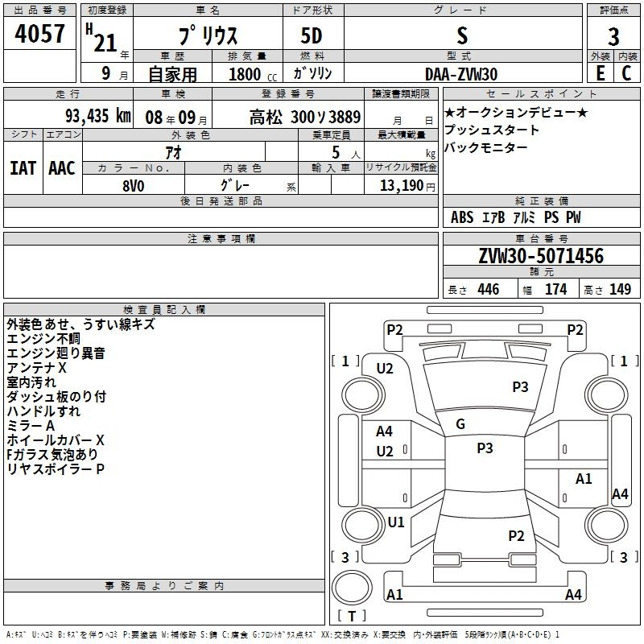Click the equipment line ABS エアB アルミ PS PW

click(x=515, y=217)
